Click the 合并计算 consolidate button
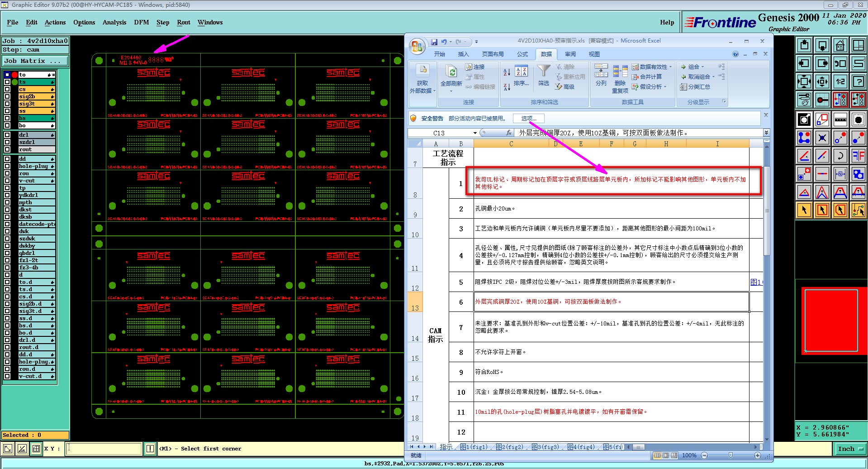The width and height of the screenshot is (868, 469). click(647, 77)
